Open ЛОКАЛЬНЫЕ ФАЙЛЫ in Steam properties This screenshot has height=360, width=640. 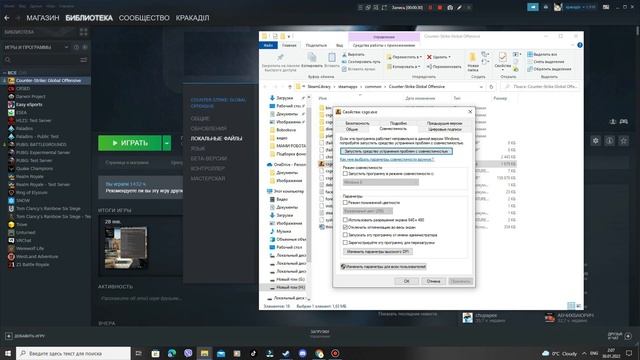(x=216, y=139)
